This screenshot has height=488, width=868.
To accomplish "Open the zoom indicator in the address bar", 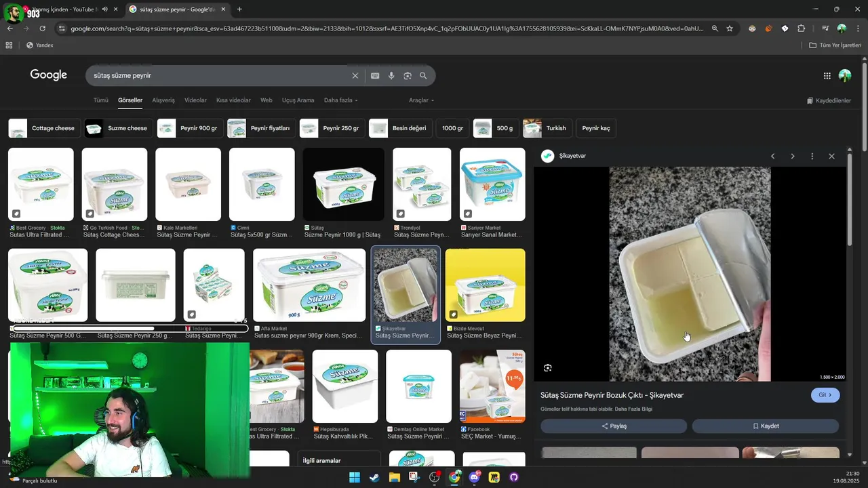I will pos(715,28).
